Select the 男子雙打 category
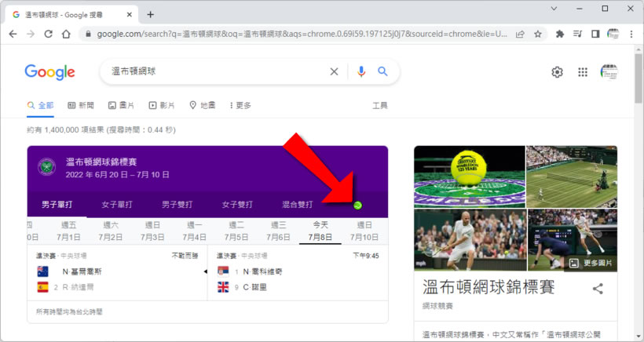Screen dimensions: 644x342 coord(177,204)
